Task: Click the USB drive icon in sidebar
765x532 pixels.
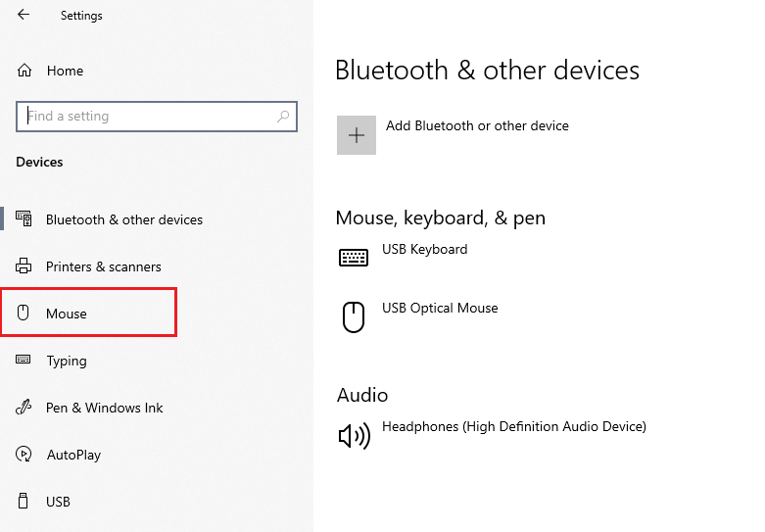Action: click(x=23, y=501)
